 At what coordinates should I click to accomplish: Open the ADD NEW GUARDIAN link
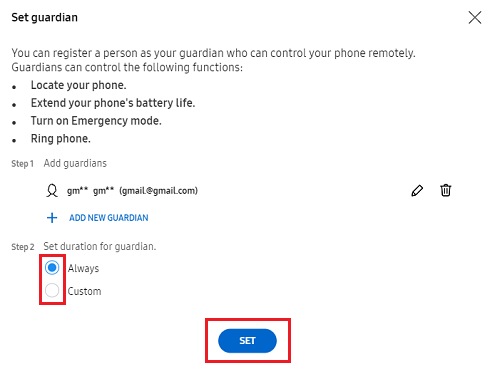pyautogui.click(x=109, y=218)
